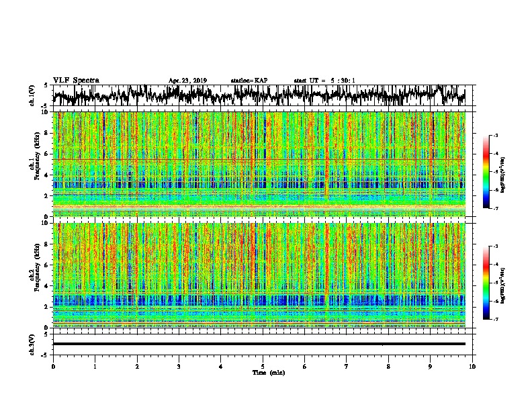The height and width of the screenshot is (411, 532).
Task: Click the "-7" label on ch.2 color bar
Action: click(x=496, y=319)
